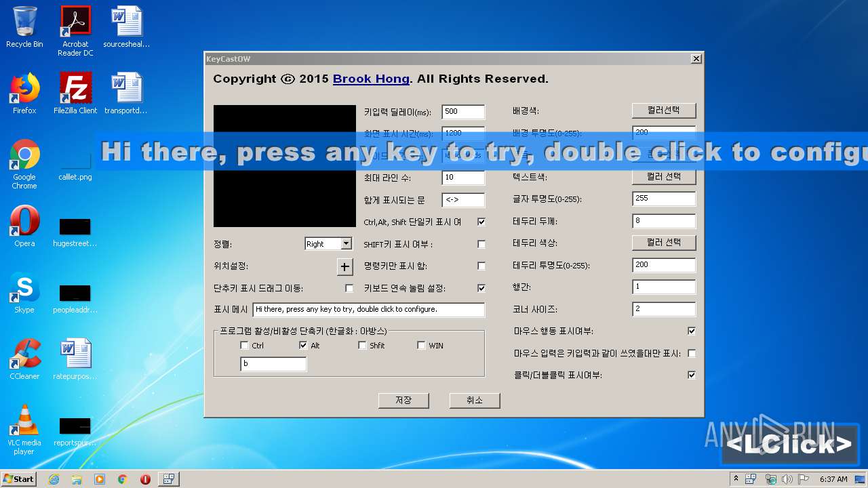Open Opera from the taskbar
This screenshot has width=868, height=488.
click(x=145, y=479)
